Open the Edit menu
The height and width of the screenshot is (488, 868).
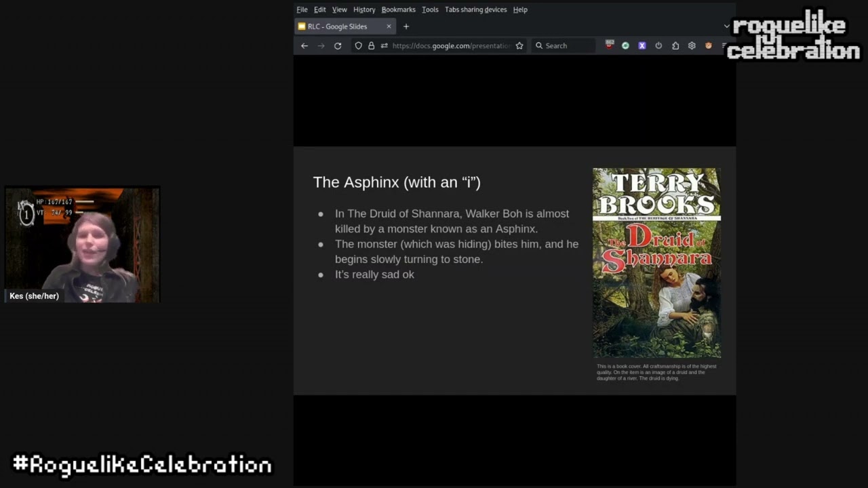pos(319,9)
